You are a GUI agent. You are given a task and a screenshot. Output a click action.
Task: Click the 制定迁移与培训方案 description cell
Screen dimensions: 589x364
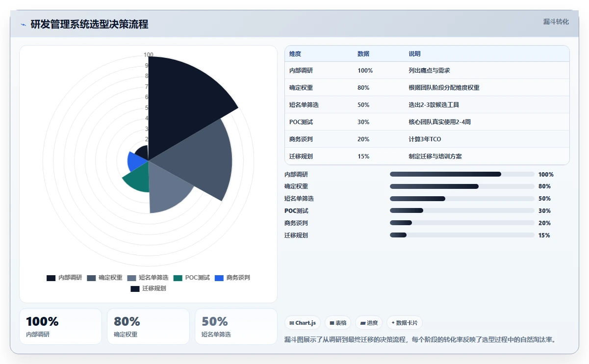[435, 156]
